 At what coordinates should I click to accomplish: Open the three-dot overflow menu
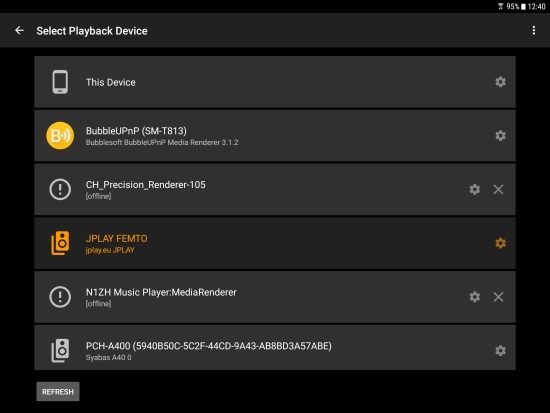(534, 31)
